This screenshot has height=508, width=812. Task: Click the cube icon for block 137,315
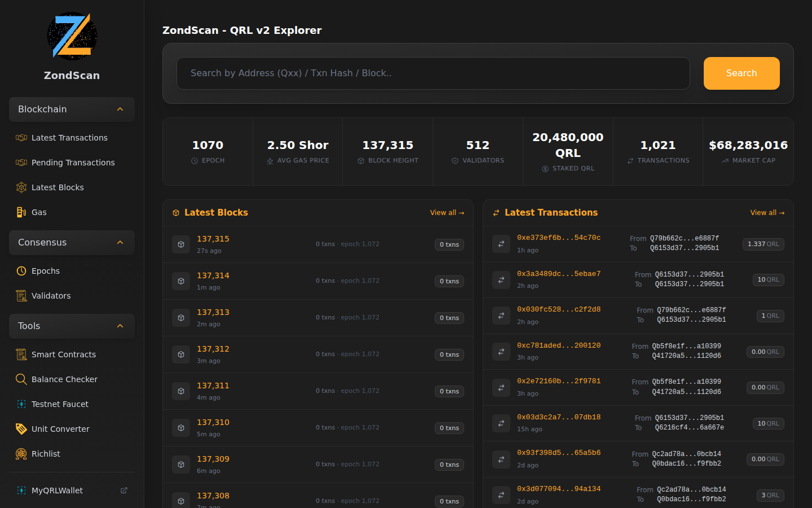pyautogui.click(x=181, y=244)
